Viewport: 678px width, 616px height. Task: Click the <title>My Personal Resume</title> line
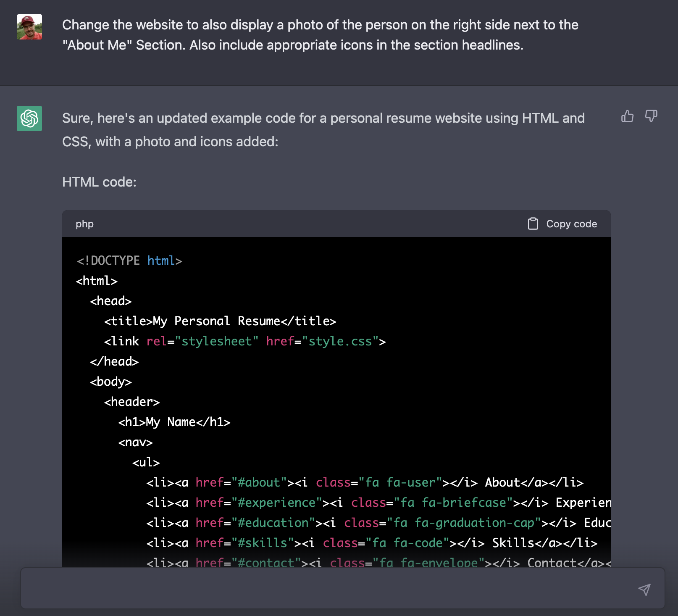pyautogui.click(x=220, y=321)
